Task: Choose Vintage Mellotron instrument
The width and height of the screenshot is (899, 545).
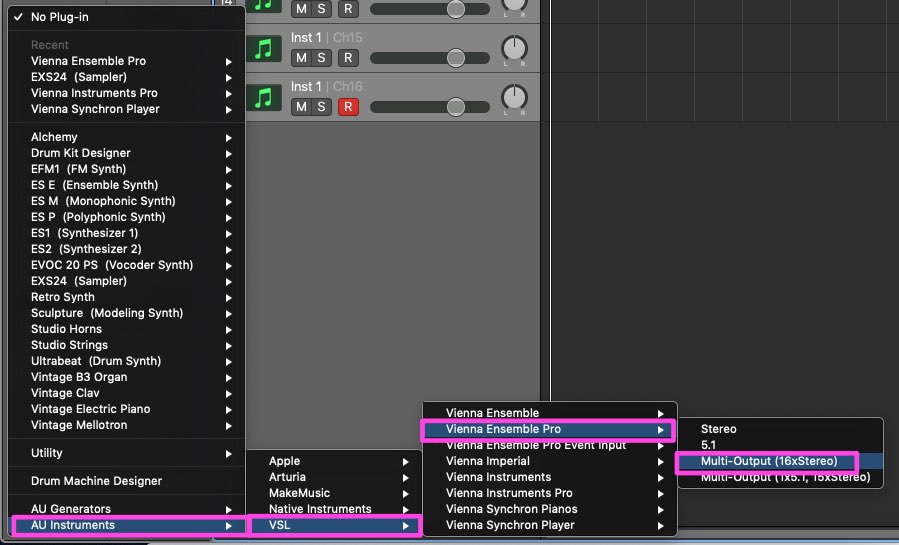Action: coord(127,425)
